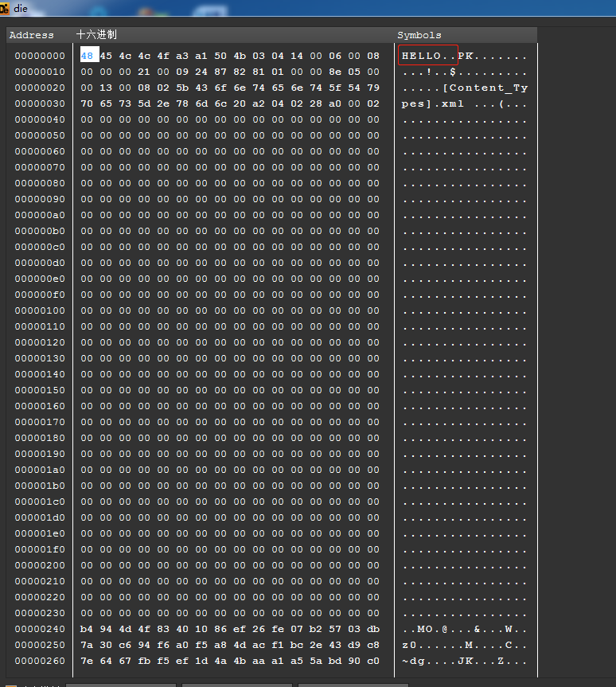Select byte a3 in the first hex row
The image size is (616, 687).
point(182,56)
